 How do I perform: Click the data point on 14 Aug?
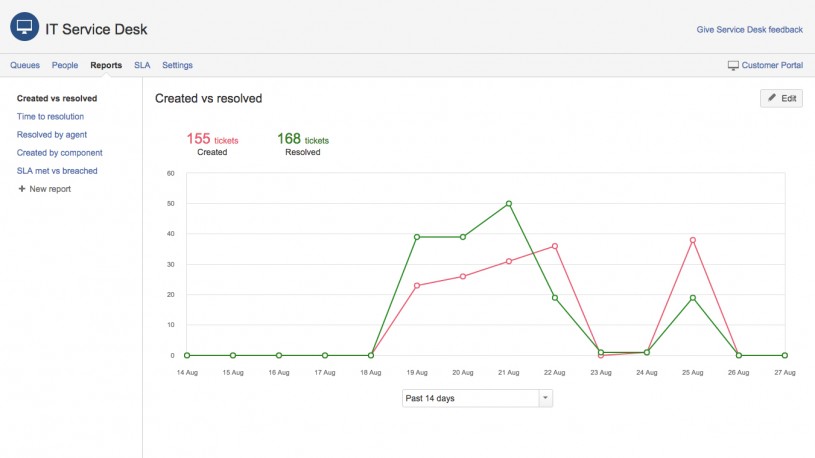tap(187, 356)
